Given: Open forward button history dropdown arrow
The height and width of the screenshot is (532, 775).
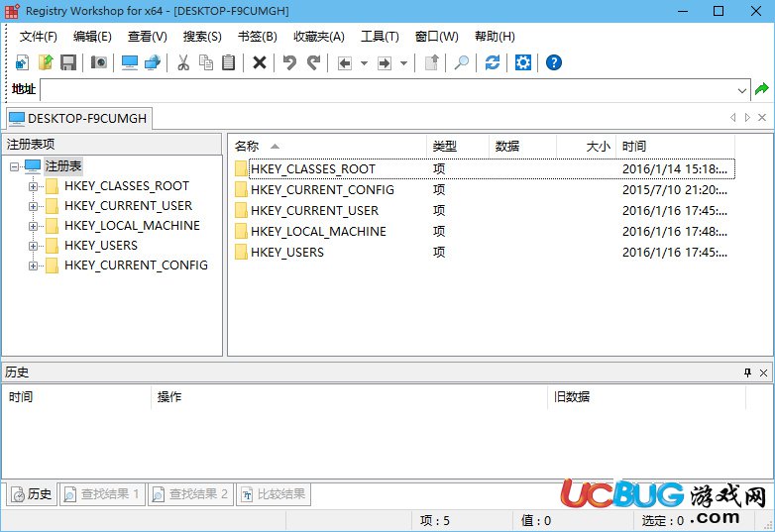Looking at the screenshot, I should [x=403, y=63].
